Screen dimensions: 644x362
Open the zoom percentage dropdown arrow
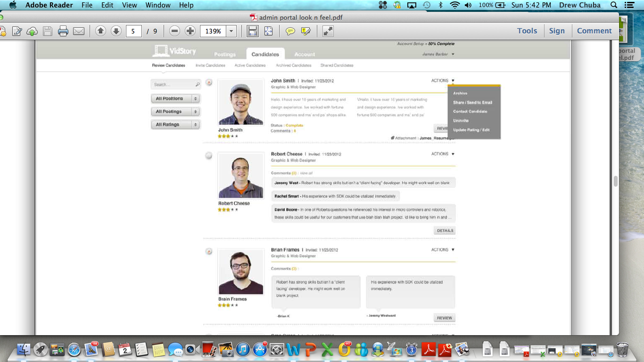tap(231, 31)
